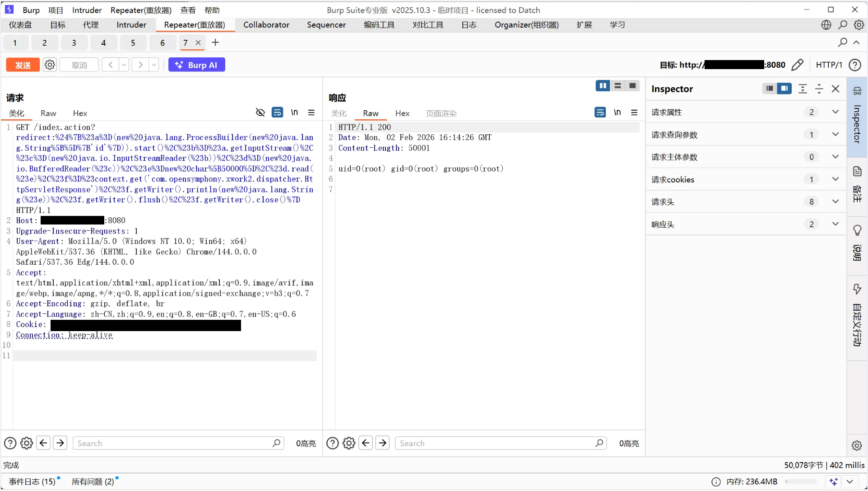This screenshot has height=491, width=868.
Task: Edit the target with the pencil icon
Action: 798,65
